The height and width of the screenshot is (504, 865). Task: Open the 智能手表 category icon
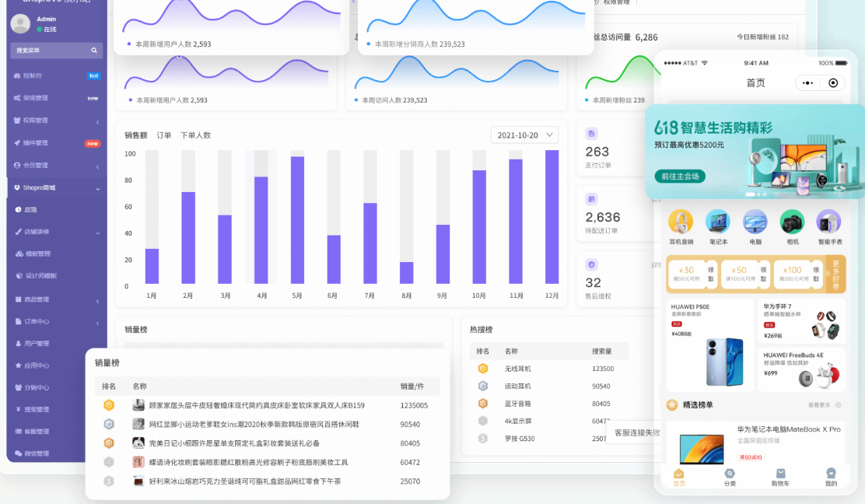coord(828,222)
